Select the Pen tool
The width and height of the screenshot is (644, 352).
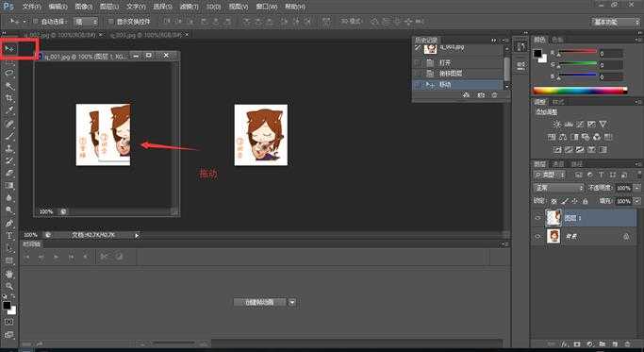click(9, 224)
